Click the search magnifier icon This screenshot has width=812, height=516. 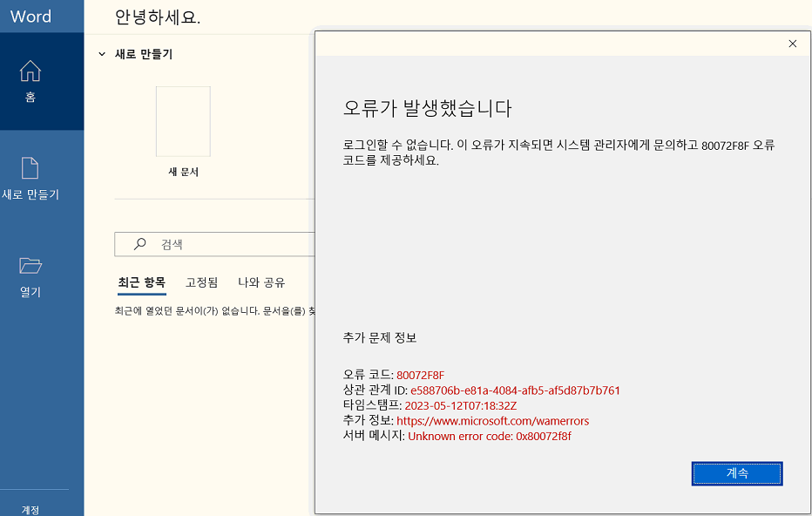click(139, 244)
